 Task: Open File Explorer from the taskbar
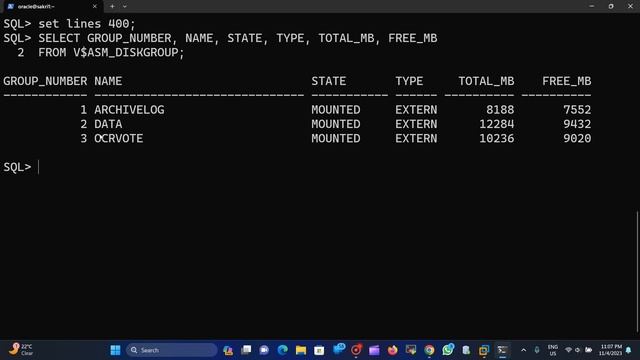(x=301, y=350)
